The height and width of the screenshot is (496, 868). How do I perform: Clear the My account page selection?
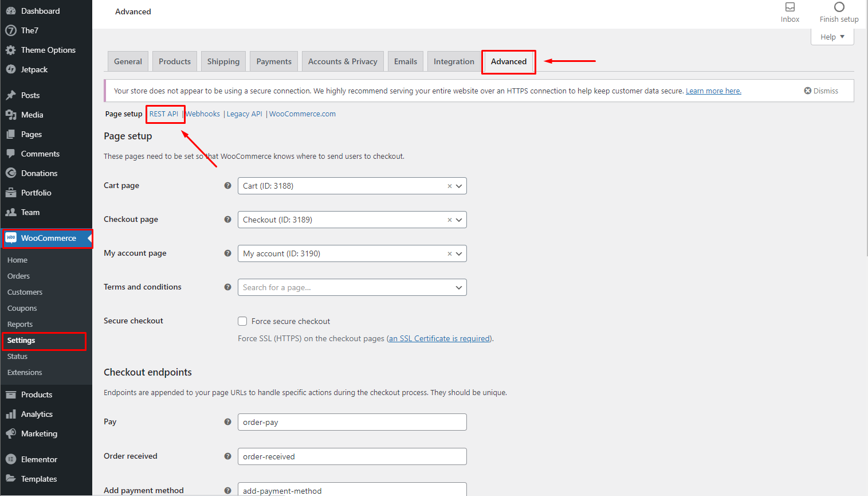(x=450, y=253)
